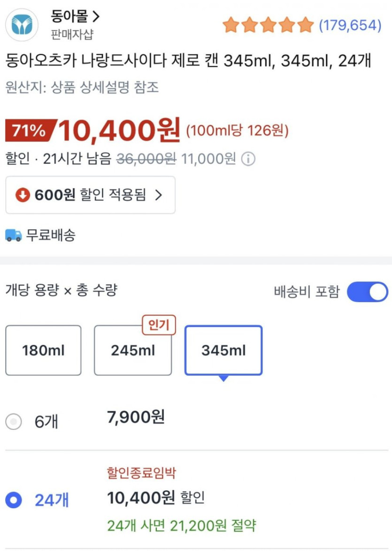Select the 24개 radio option
This screenshot has height=551, width=392.
pos(14,500)
